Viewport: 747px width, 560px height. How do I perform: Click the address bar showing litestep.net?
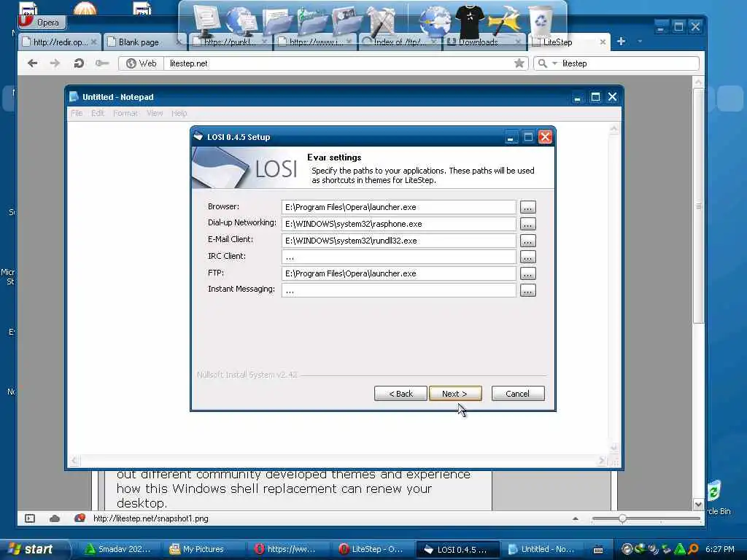(x=338, y=63)
